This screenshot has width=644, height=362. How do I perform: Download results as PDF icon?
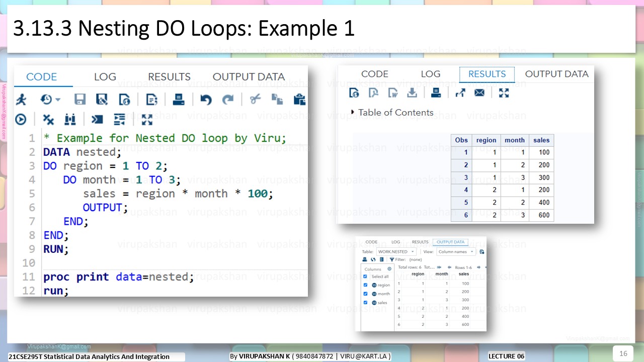click(373, 93)
